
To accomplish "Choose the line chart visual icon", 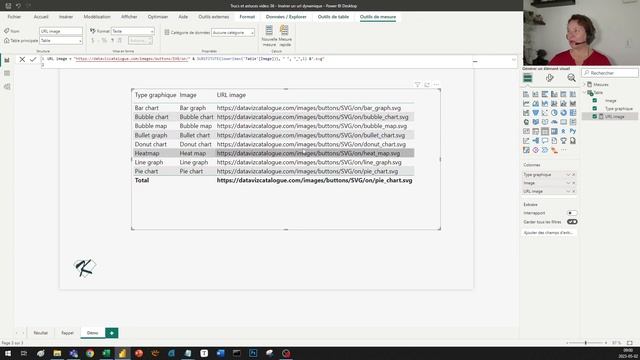I will click(526, 104).
